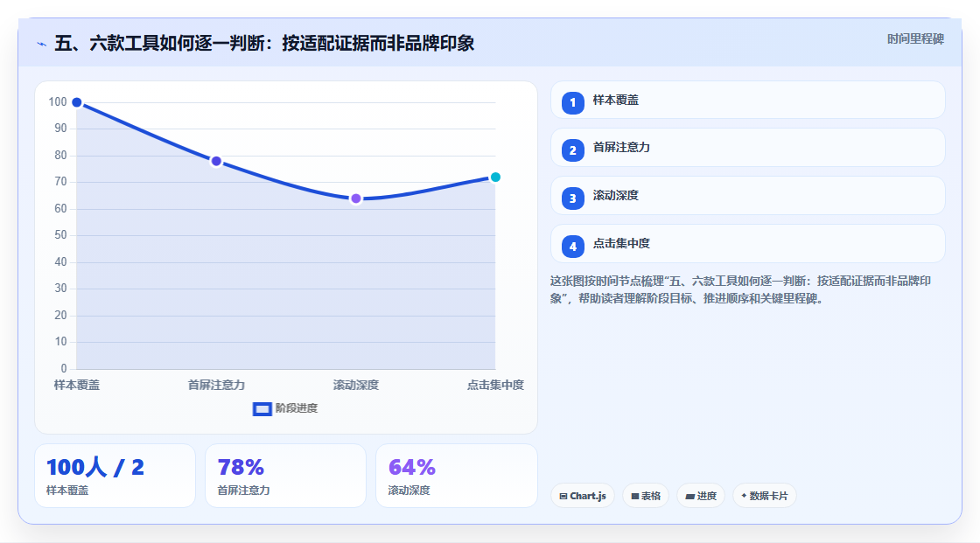Click the 时间里程碑 label in header

(915, 38)
